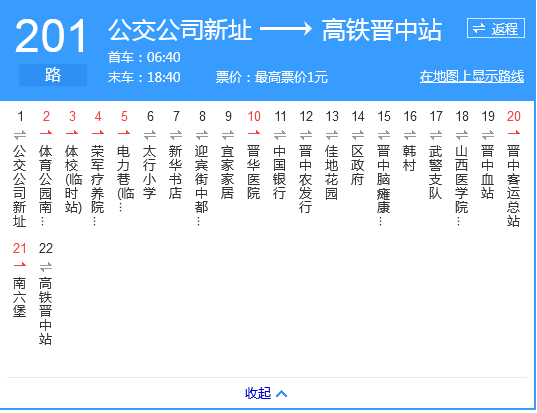This screenshot has width=537, height=413.
Task: Click red one-way arrow under stop 21
Action: [x=20, y=265]
